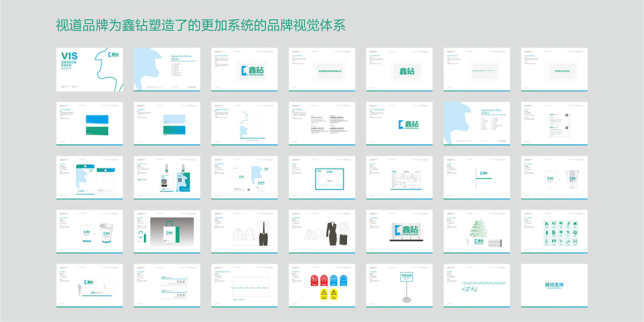
Task: Open the long fence banner page
Action: (244, 286)
